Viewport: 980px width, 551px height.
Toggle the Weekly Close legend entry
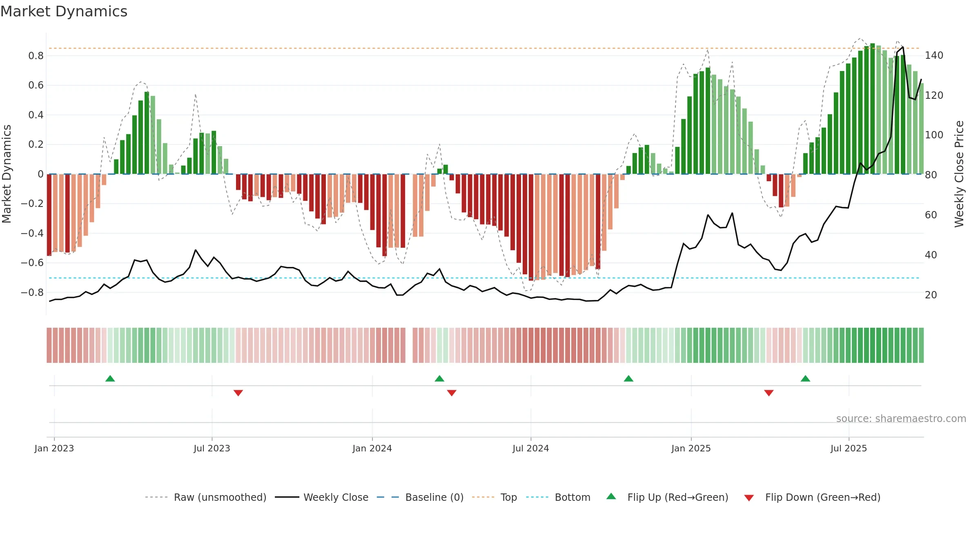click(x=322, y=497)
